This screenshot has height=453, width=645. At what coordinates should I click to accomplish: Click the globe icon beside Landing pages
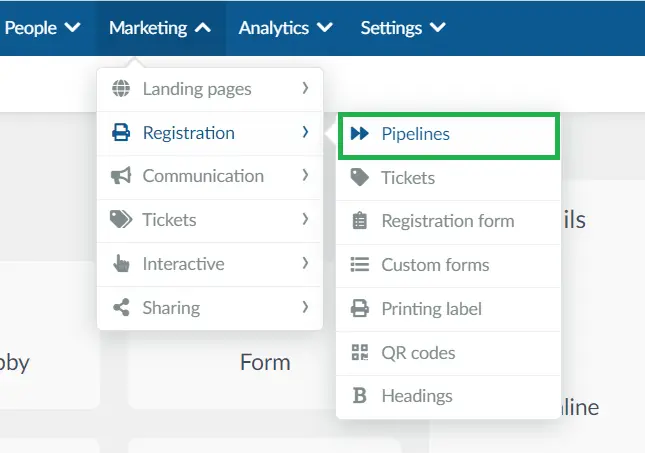[121, 88]
